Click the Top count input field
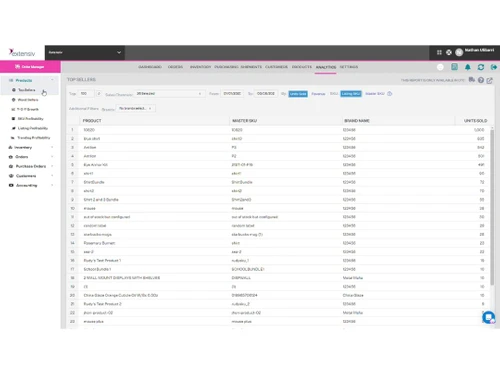 click(86, 94)
